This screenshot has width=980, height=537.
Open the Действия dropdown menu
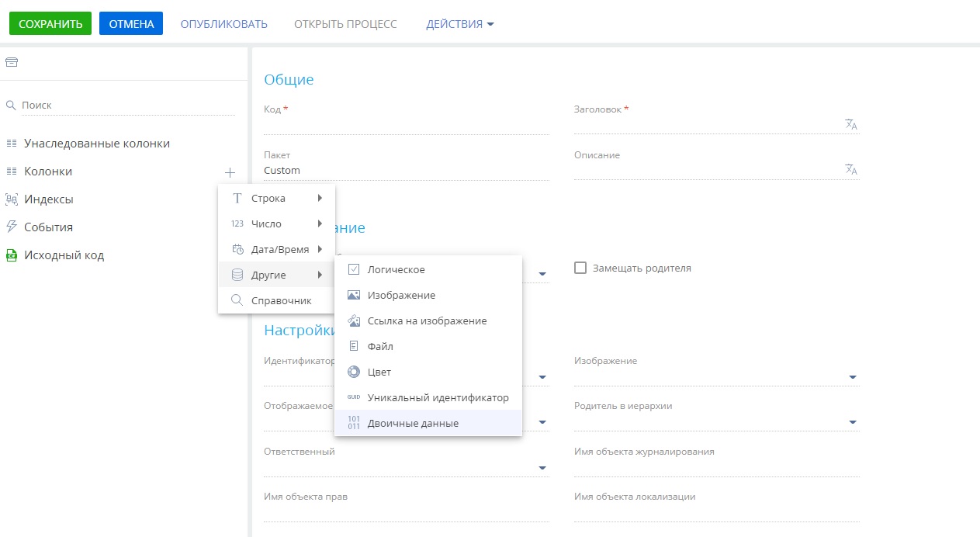click(459, 24)
